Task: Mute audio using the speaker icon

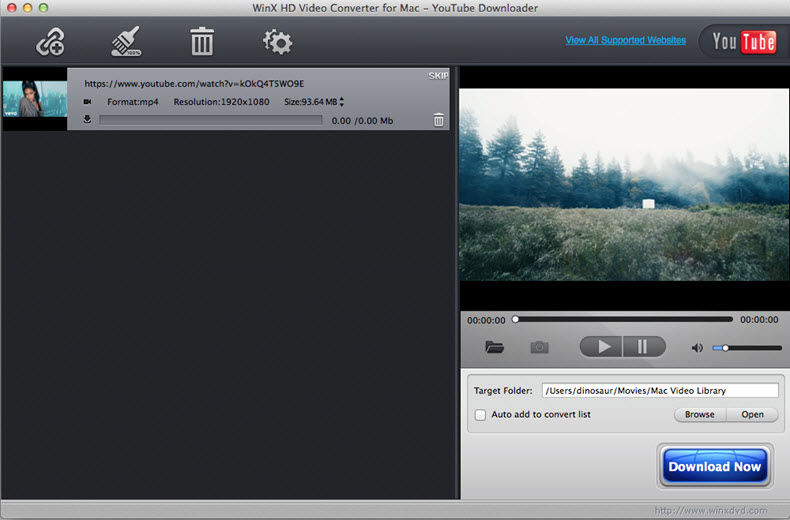Action: (697, 348)
